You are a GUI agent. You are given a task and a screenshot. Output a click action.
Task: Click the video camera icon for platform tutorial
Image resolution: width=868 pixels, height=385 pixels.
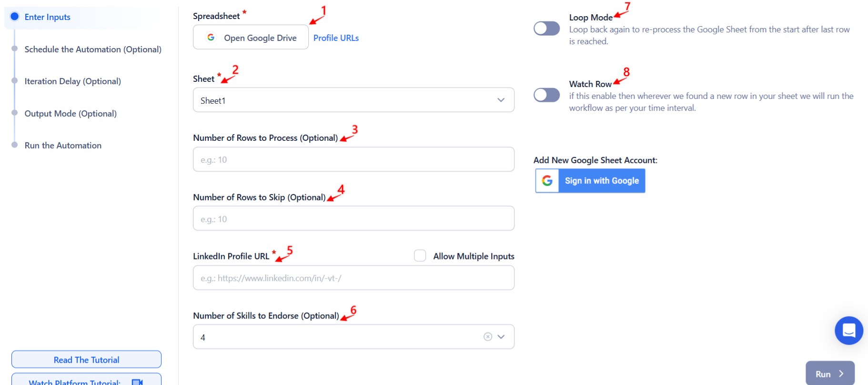point(137,382)
